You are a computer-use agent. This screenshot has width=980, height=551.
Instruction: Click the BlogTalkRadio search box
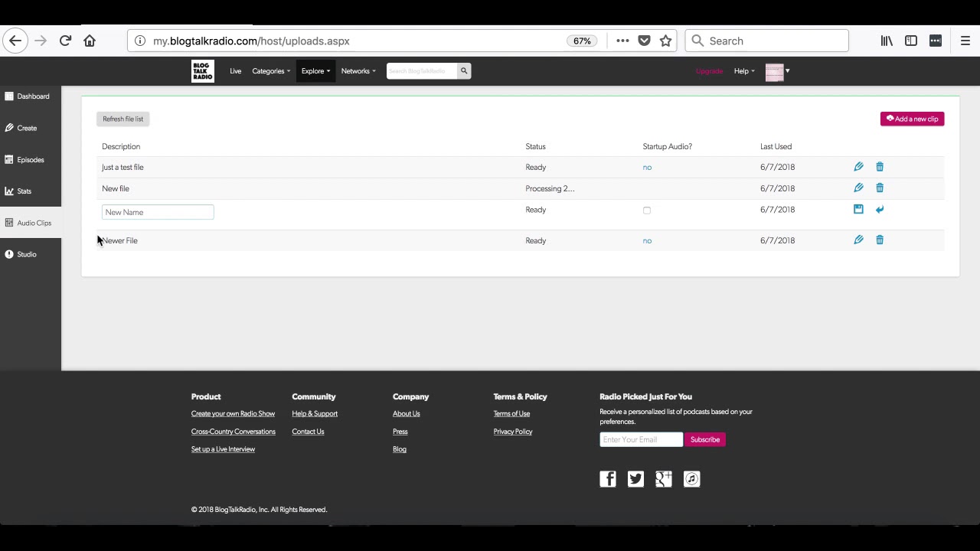point(422,71)
